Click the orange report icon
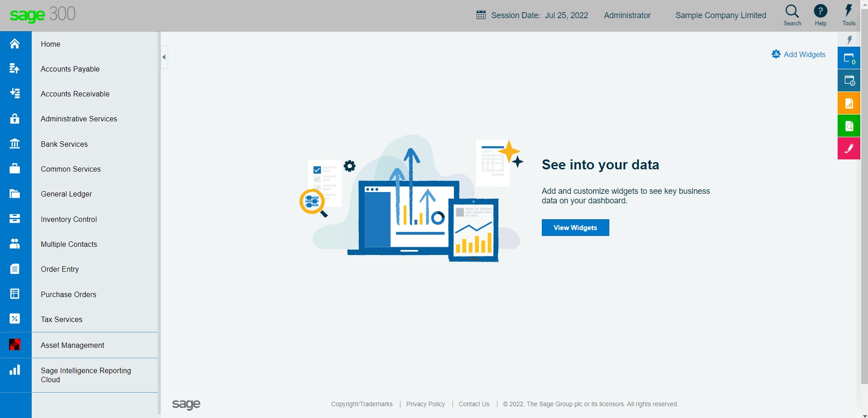This screenshot has width=868, height=418. [849, 103]
